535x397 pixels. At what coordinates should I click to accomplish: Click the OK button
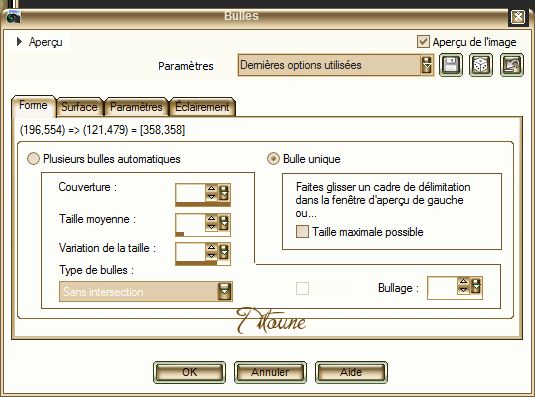click(189, 372)
